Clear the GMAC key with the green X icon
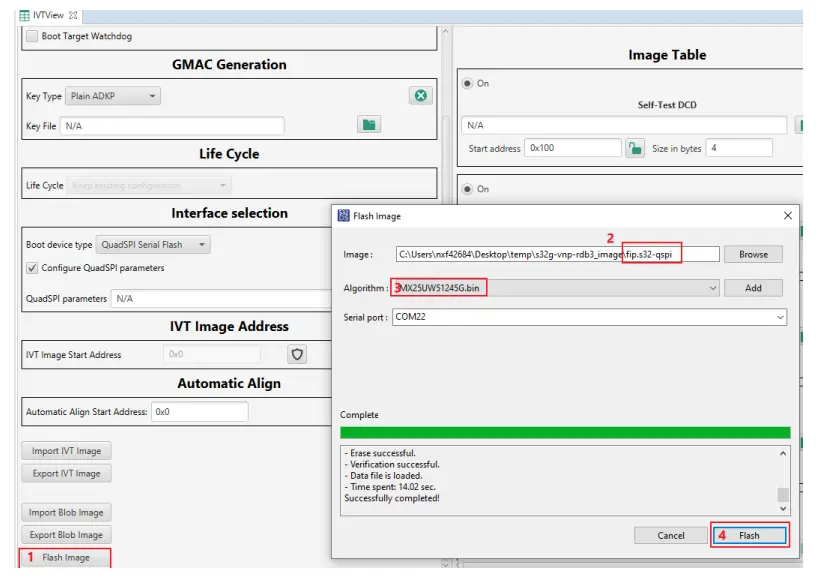 [420, 95]
